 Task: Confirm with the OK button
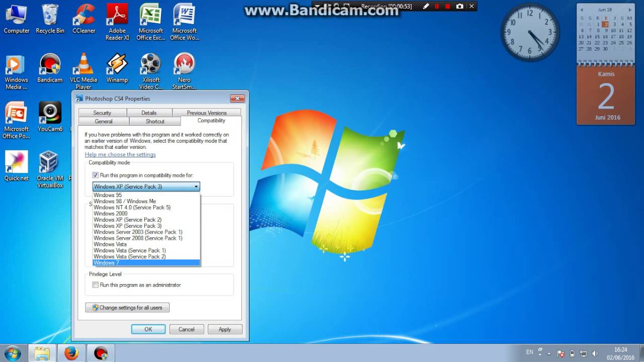pyautogui.click(x=148, y=329)
